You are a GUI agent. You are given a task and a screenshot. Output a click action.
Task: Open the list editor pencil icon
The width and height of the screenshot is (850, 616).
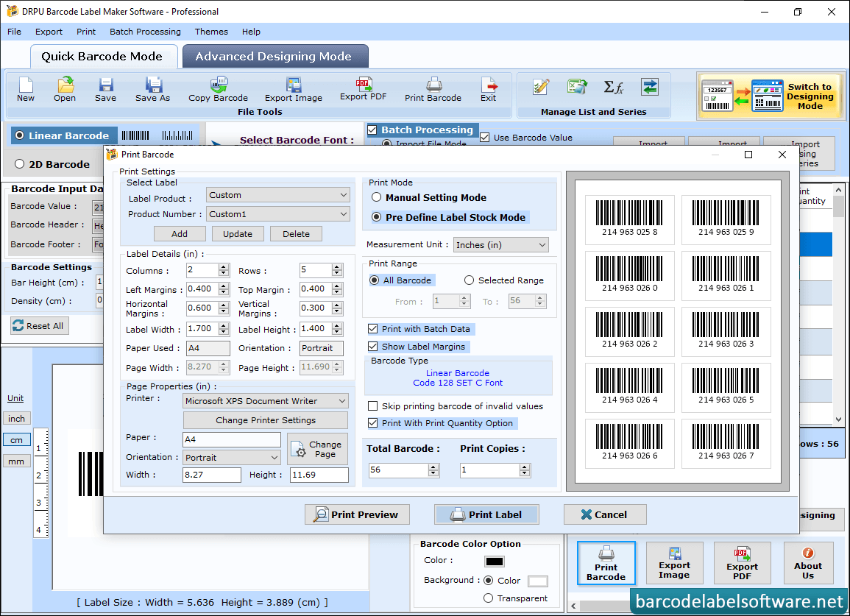[x=540, y=87]
